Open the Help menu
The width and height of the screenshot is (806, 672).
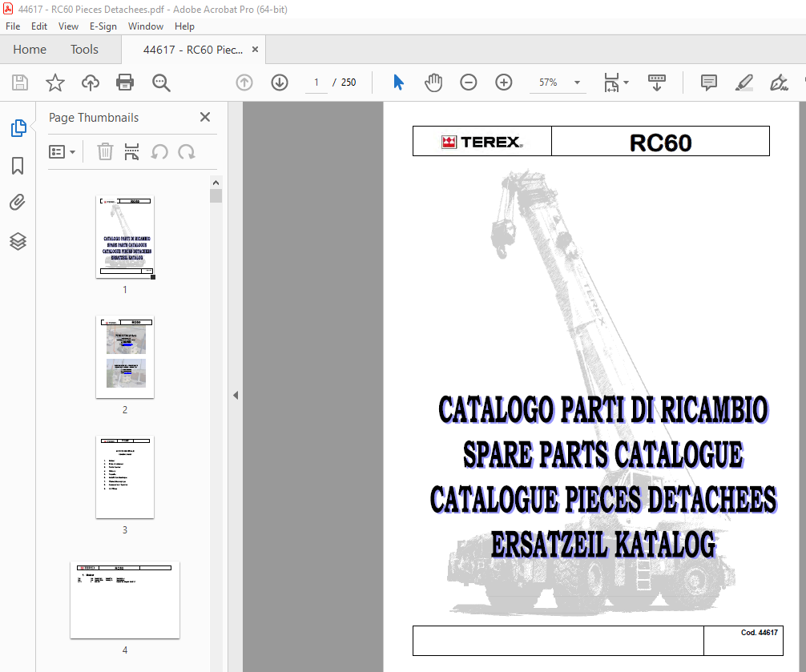click(x=184, y=26)
